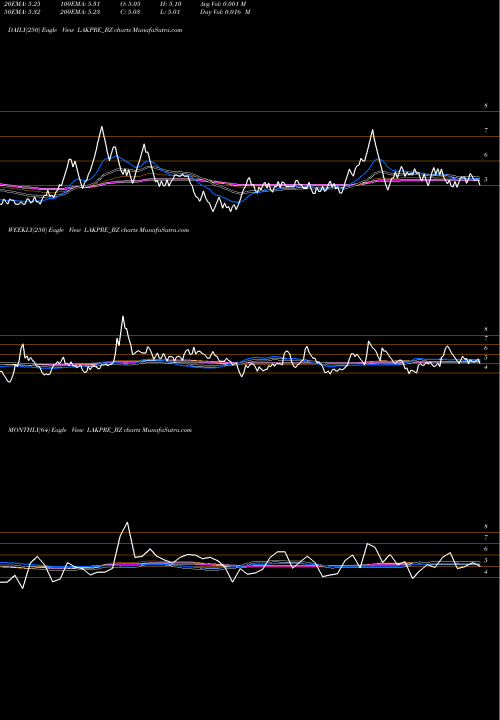Viewport: 500px width, 720px height.
Task: Click the 8 price label on the monthly chart axis
Action: coord(486,526)
